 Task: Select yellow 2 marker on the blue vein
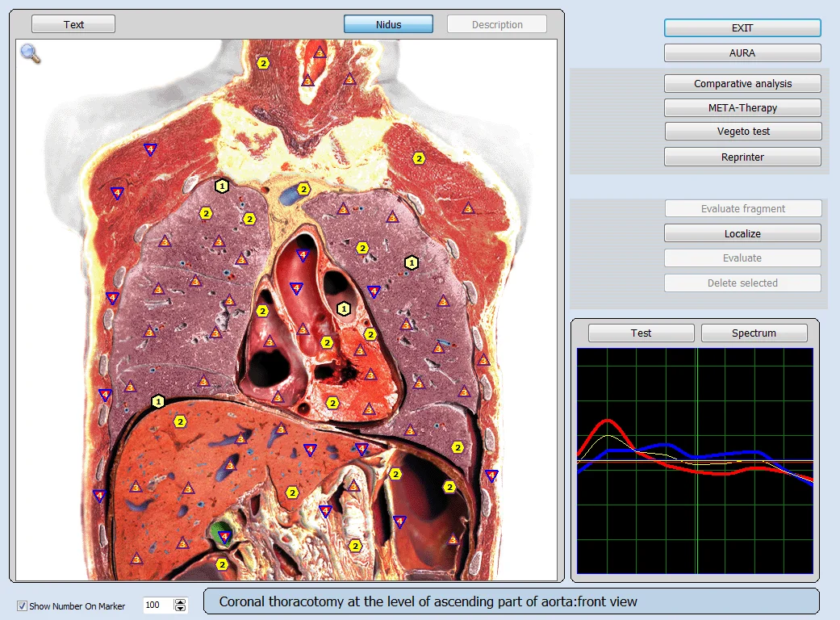[x=303, y=189]
